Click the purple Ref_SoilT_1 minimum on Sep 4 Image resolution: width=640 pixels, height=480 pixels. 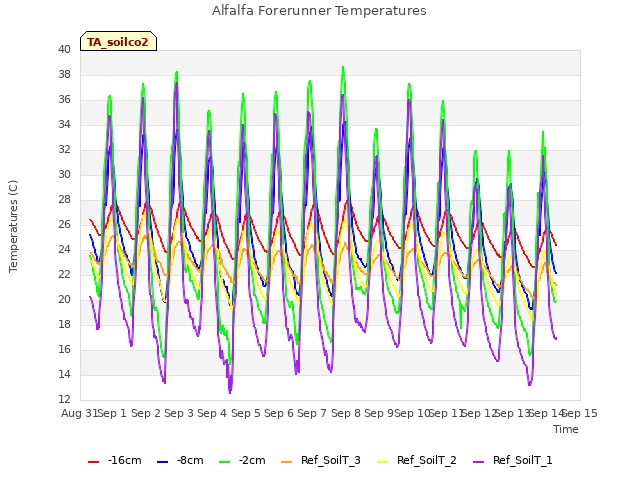[x=230, y=392]
